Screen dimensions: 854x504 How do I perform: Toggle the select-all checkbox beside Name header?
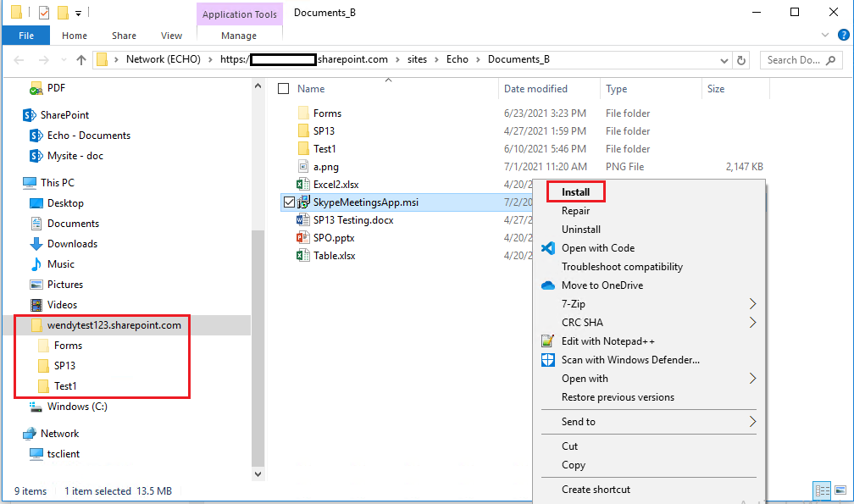click(284, 88)
